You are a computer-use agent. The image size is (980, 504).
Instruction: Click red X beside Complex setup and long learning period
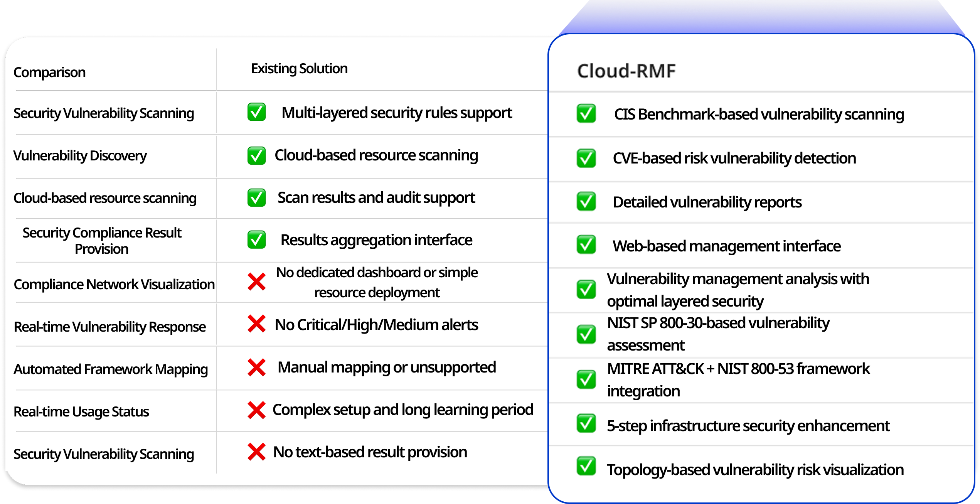(256, 410)
